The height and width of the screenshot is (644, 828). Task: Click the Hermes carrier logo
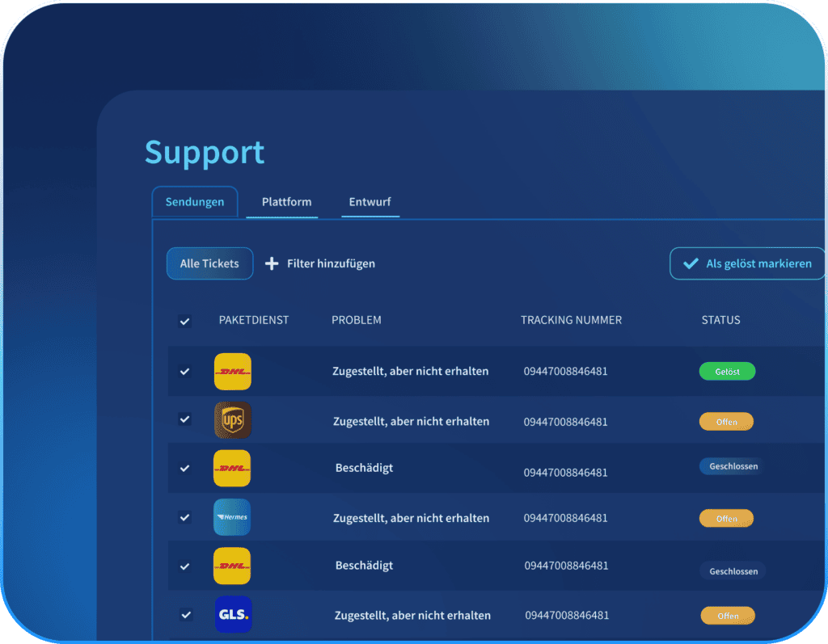pos(232,517)
